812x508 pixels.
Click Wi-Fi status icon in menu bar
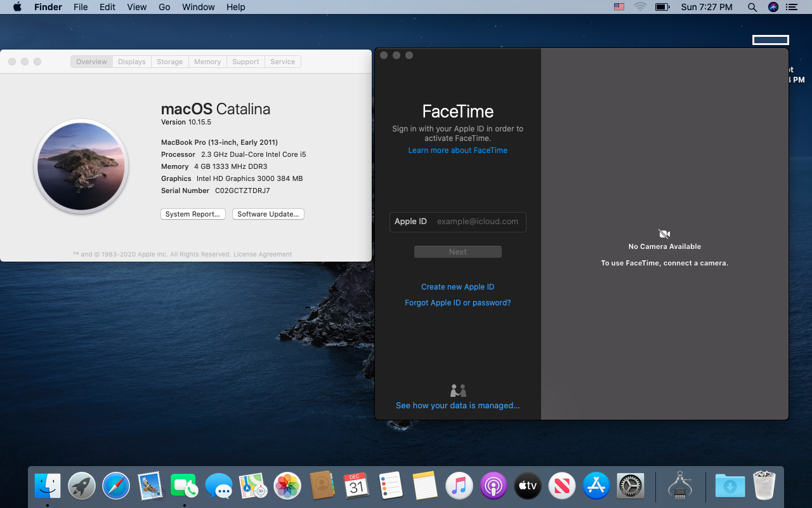[x=640, y=7]
